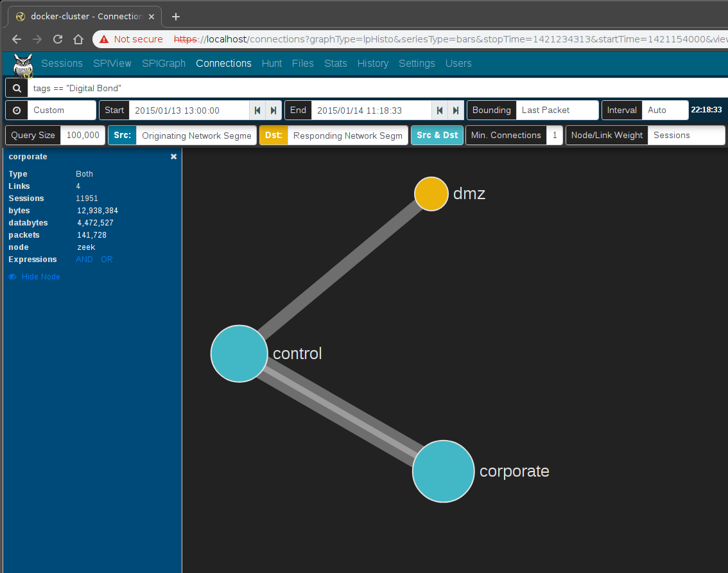This screenshot has height=573, width=728.
Task: Close the corporate info panel
Action: tap(173, 156)
